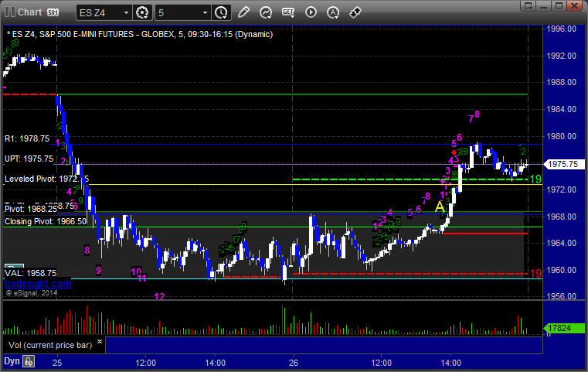Open the tradesight.com link
Screen dimensions: 588x372
tap(38, 283)
